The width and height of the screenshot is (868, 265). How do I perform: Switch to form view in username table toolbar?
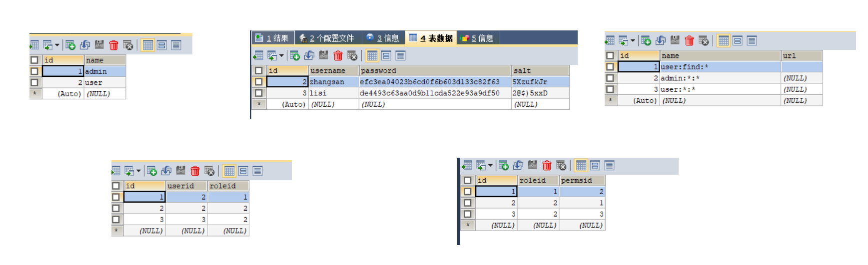tap(386, 55)
